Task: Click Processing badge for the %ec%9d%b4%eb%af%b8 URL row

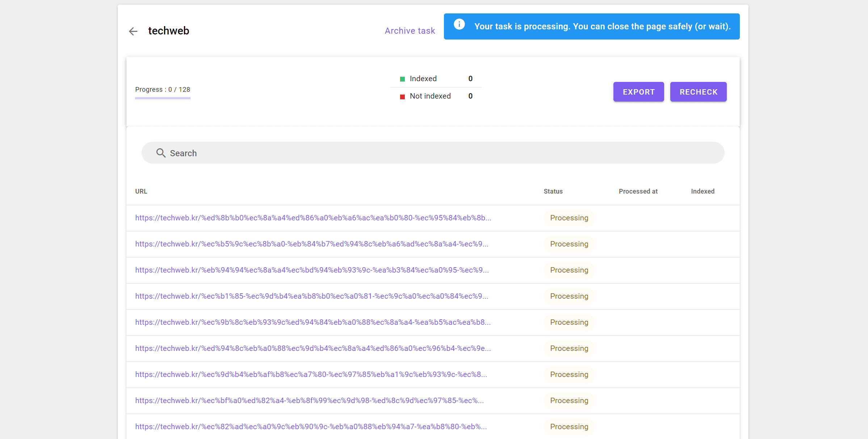Action: coord(569,374)
